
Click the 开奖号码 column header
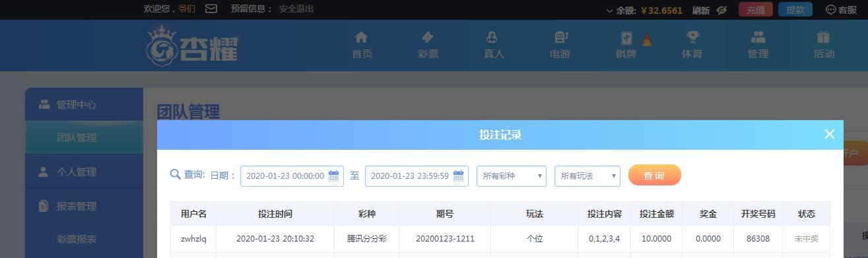tap(758, 214)
